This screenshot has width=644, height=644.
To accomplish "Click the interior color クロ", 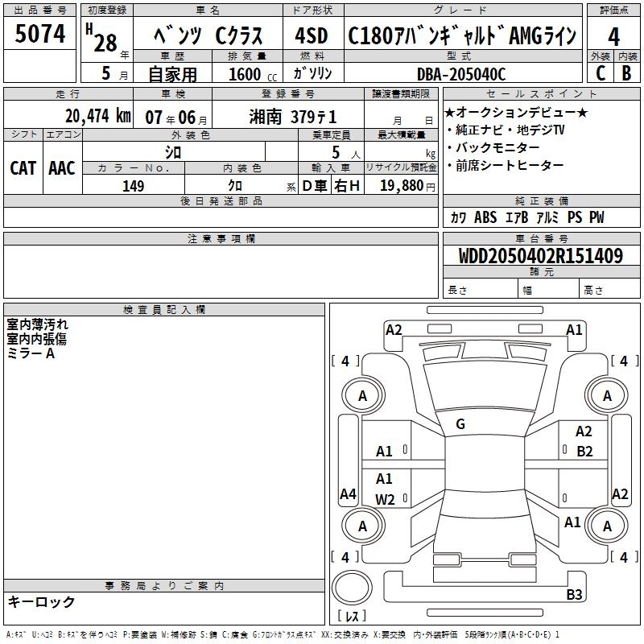I will click(x=235, y=186).
